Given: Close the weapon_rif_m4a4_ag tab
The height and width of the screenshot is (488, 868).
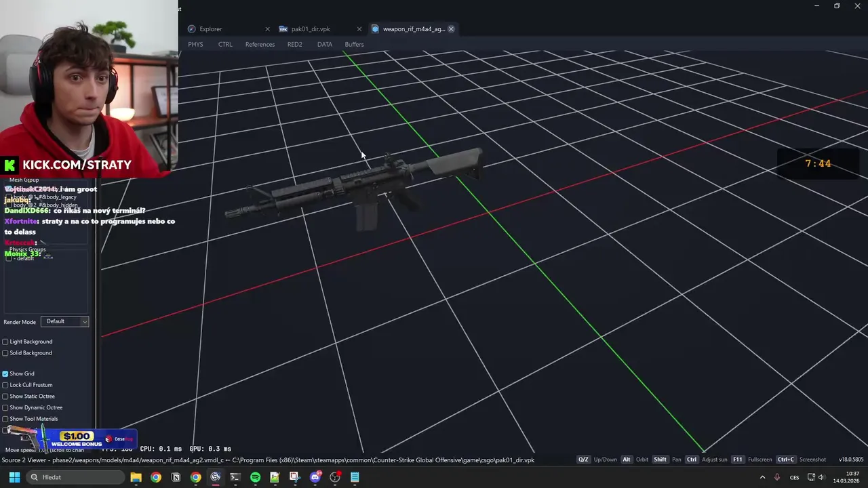Looking at the screenshot, I should click(x=451, y=29).
